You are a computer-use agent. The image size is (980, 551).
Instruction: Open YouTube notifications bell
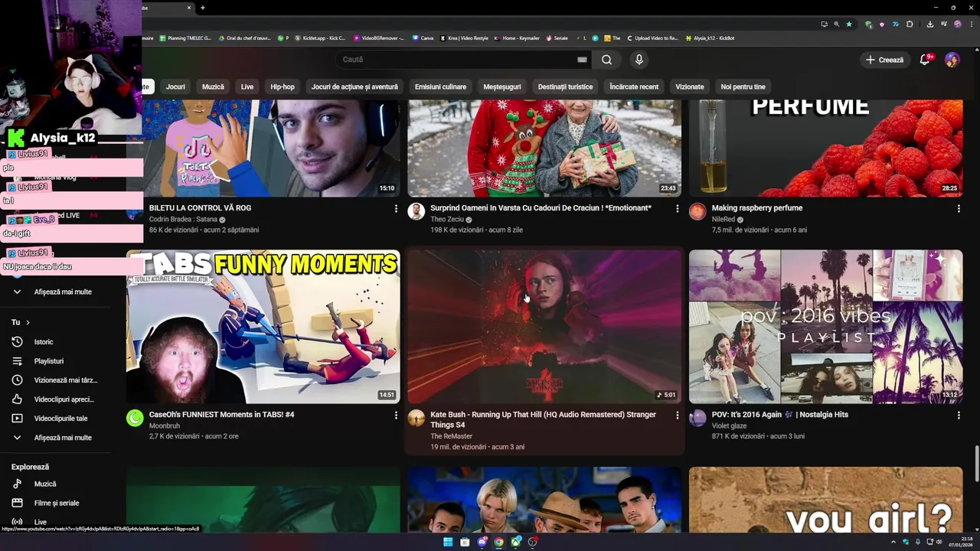click(925, 60)
